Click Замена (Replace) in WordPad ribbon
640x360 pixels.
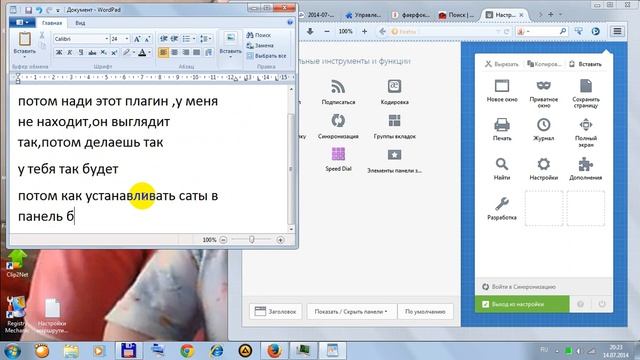tap(260, 45)
